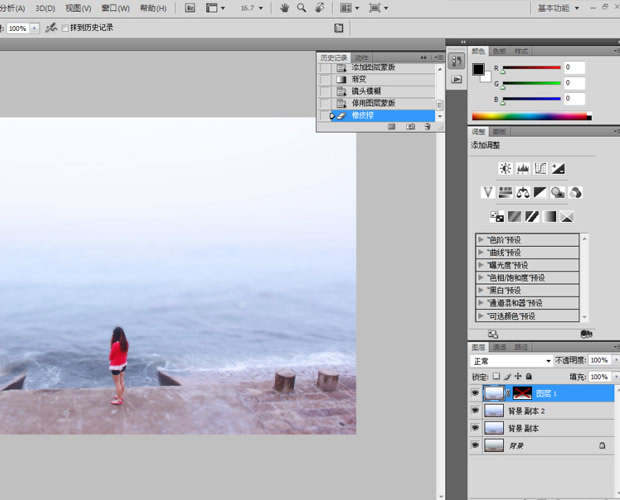Open the blend mode 正常 dropdown

[x=511, y=361]
